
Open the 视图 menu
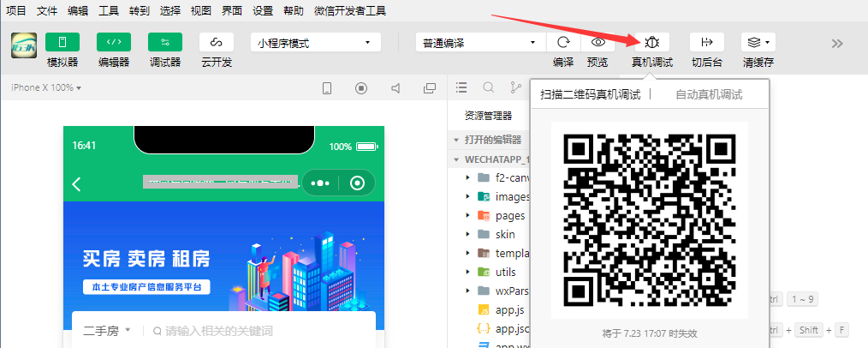coord(200,10)
